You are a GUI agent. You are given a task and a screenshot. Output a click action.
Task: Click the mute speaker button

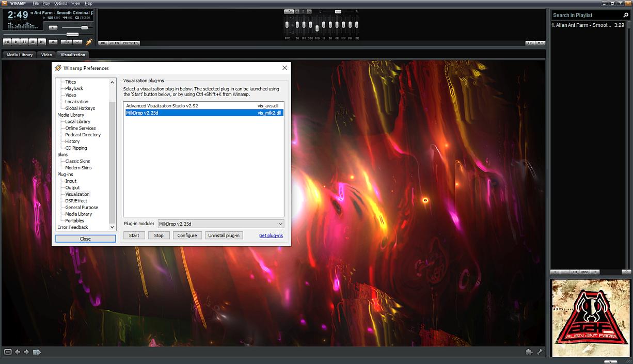(53, 27)
